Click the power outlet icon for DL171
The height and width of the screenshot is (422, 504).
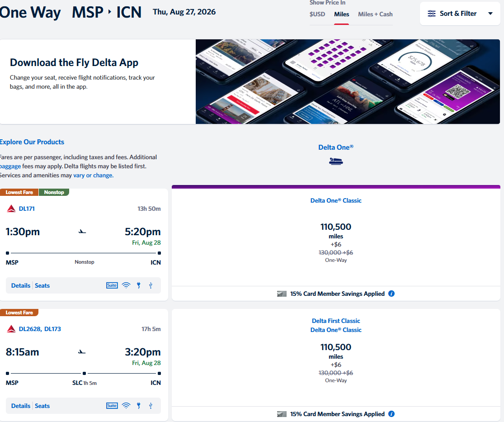(139, 285)
